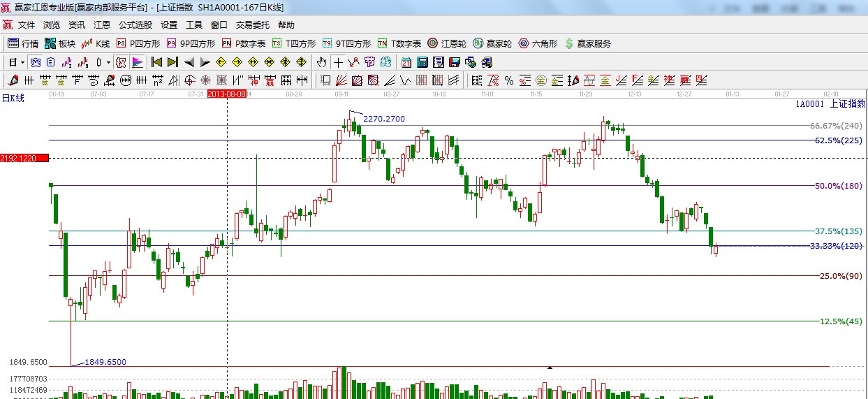Open the 公式选股 menu
The width and height of the screenshot is (868, 399).
135,24
